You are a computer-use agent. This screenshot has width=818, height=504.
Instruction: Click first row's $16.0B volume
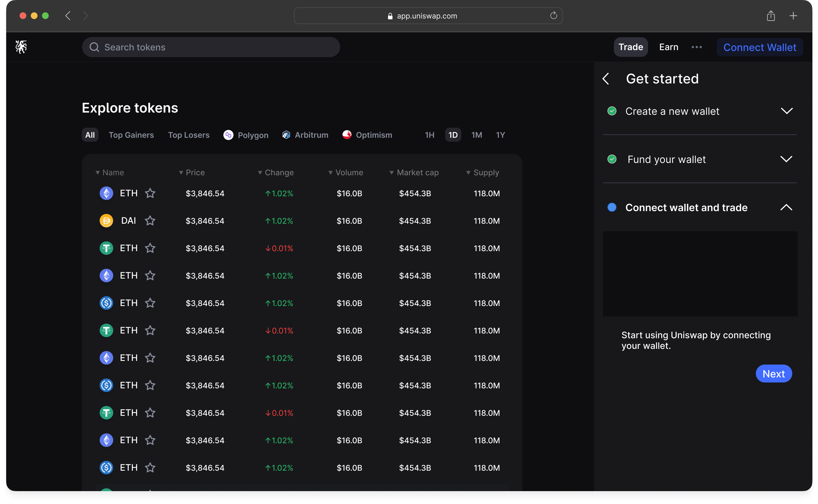(x=349, y=193)
